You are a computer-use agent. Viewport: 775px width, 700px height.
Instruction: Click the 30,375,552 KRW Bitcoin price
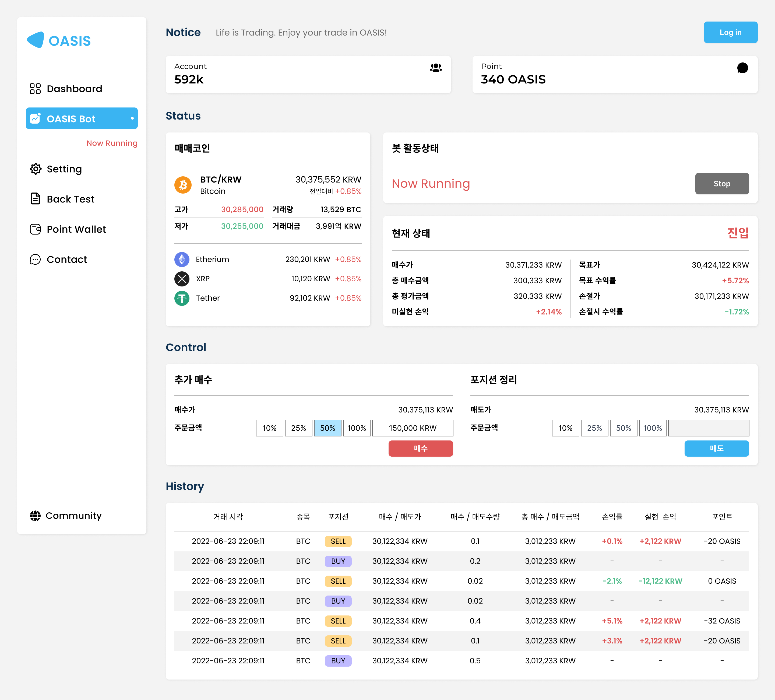(328, 180)
